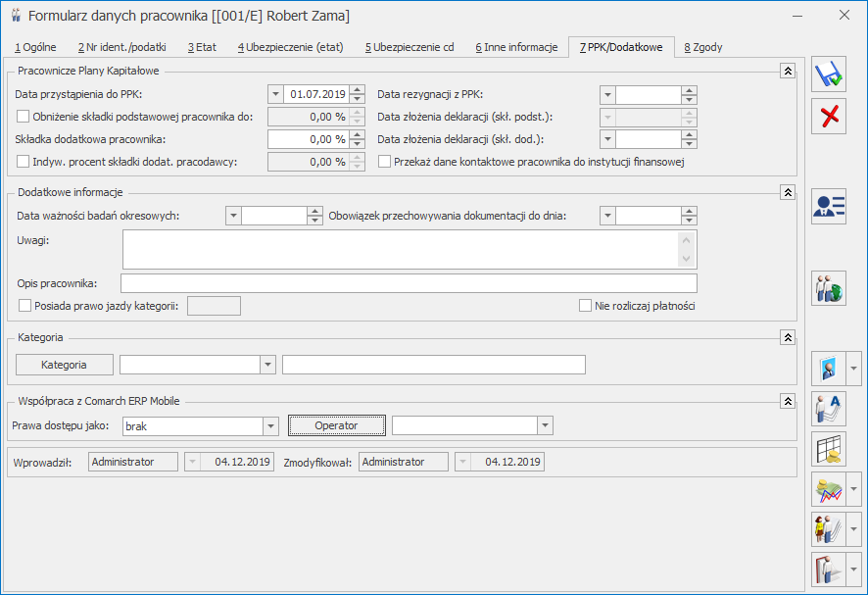
Task: Toggle Nie rozliczaj płatności checkbox
Action: [586, 306]
